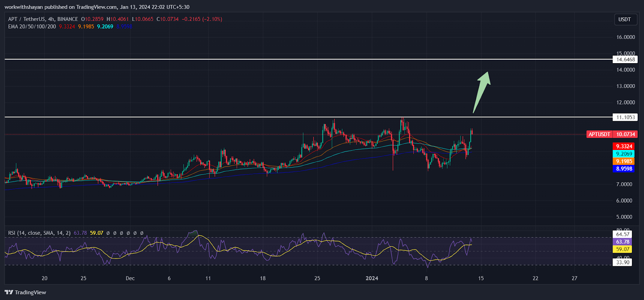Viewport: 644px width, 300px height.
Task: Select the 11.1053 resistance line label
Action: pos(626,117)
